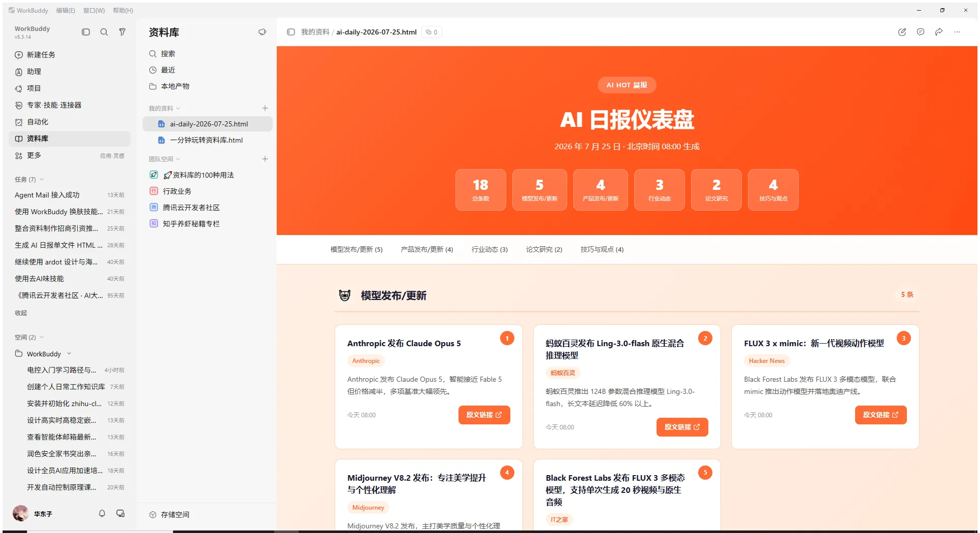Add a new item to 我的资料

tap(265, 108)
